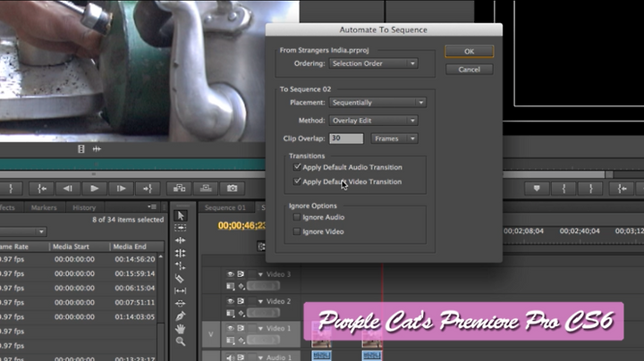The height and width of the screenshot is (361, 644).
Task: Collapse the Video 2 track triangle
Action: coord(260,301)
